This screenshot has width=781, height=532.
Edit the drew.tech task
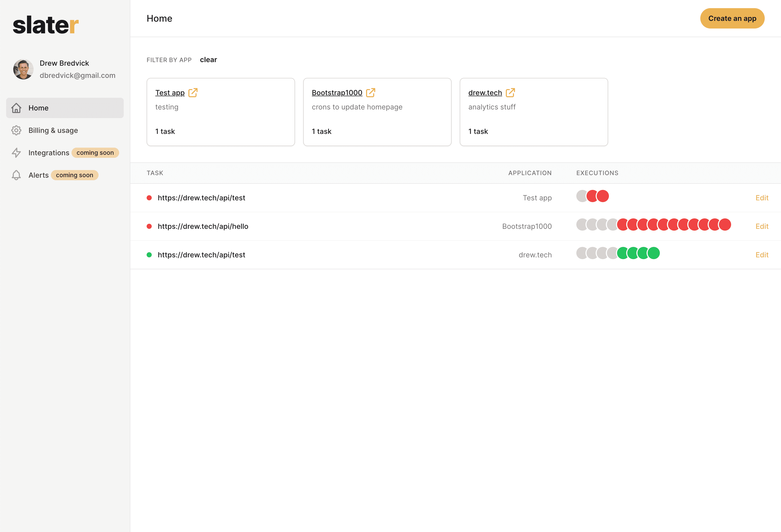[762, 255]
